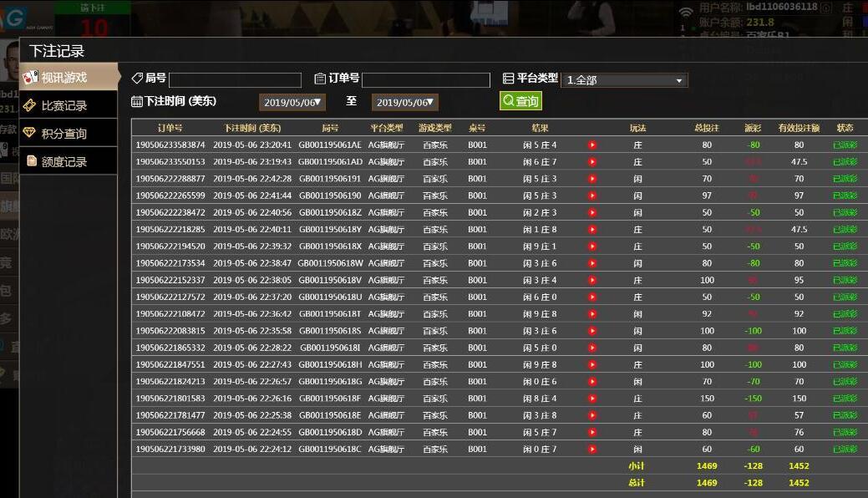Screen dimensions: 868x498
Task: Play replay for order 190506222218285
Action: click(x=592, y=229)
